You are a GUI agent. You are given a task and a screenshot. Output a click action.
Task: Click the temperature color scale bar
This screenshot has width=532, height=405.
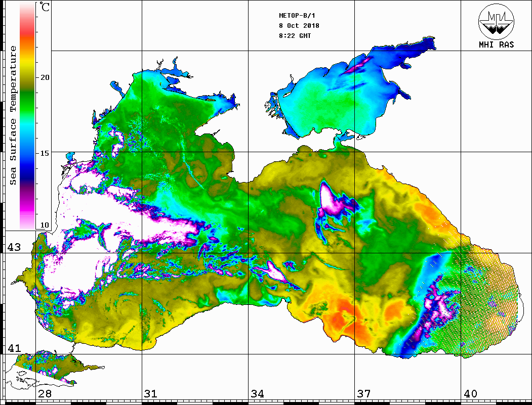(27, 116)
